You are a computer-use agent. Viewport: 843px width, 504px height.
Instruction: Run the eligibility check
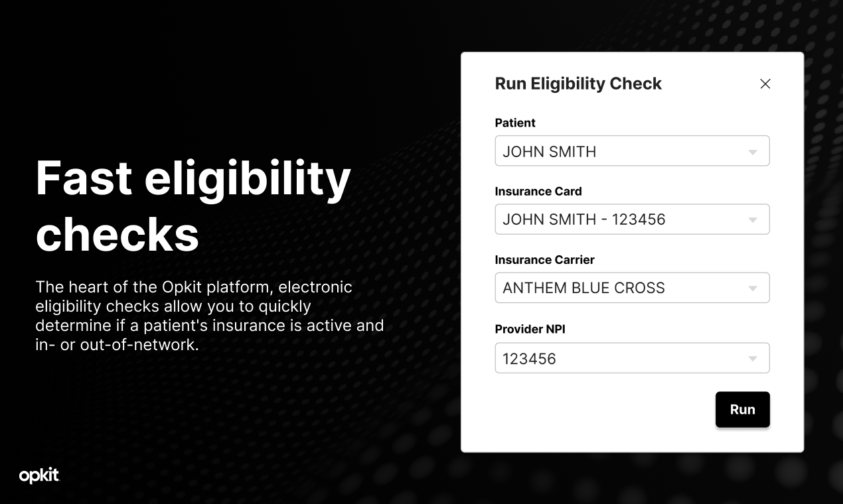pyautogui.click(x=742, y=409)
